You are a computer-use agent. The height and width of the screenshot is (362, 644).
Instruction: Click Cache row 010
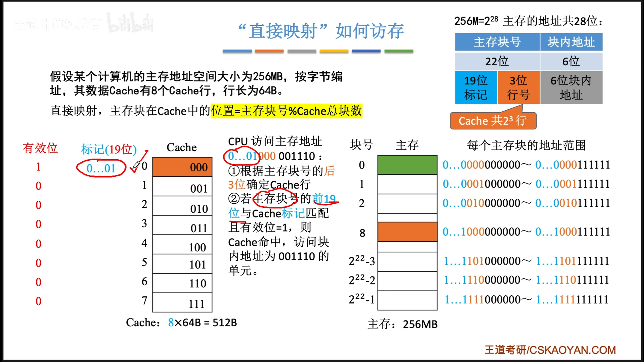[x=182, y=206]
